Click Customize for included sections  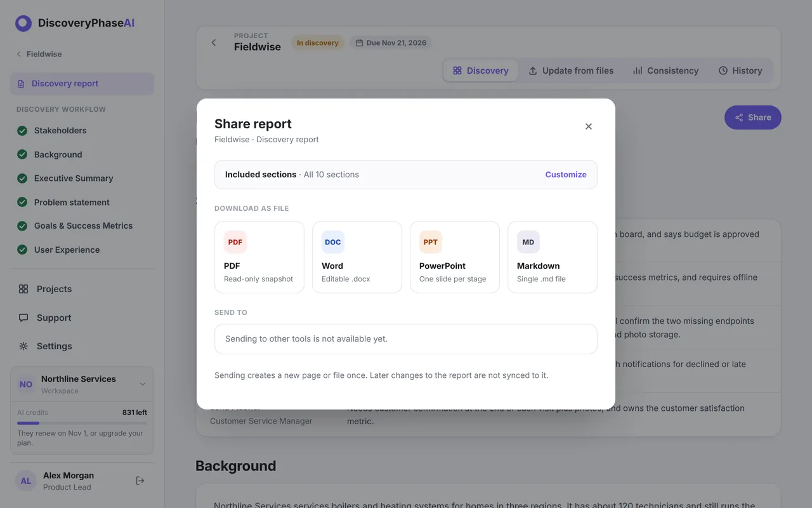click(x=566, y=175)
